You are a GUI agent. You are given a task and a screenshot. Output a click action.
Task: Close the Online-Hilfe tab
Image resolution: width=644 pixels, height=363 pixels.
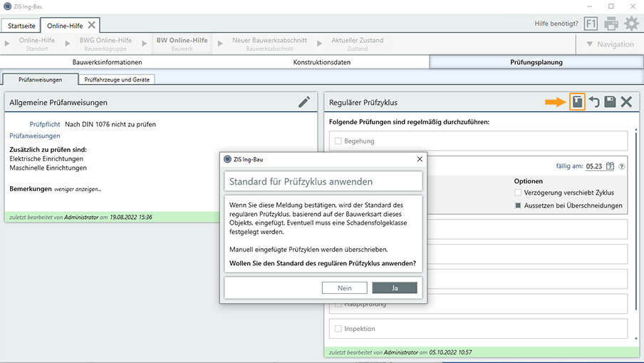(91, 25)
